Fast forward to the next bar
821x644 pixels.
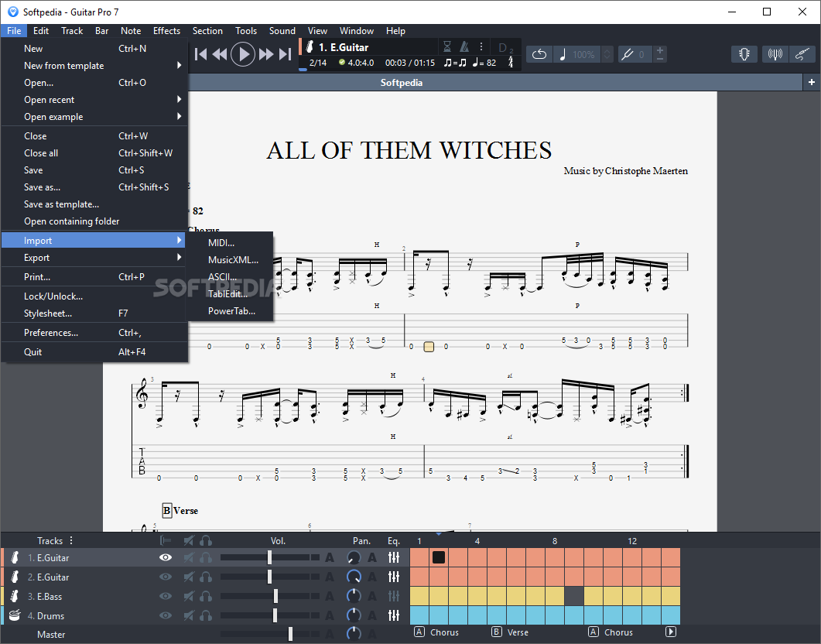[266, 54]
